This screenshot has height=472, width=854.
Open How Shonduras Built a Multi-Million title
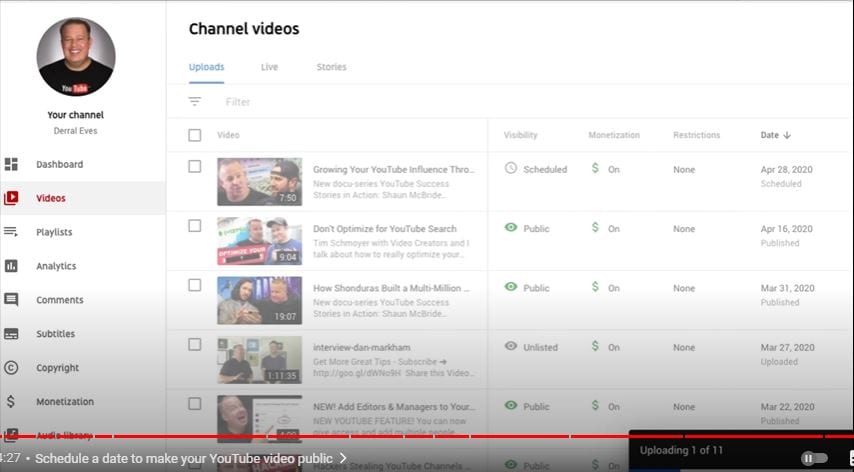391,288
